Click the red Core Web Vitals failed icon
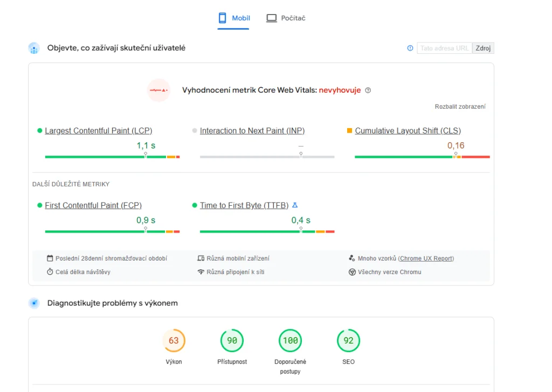Viewport: 552px width, 392px height. [158, 90]
